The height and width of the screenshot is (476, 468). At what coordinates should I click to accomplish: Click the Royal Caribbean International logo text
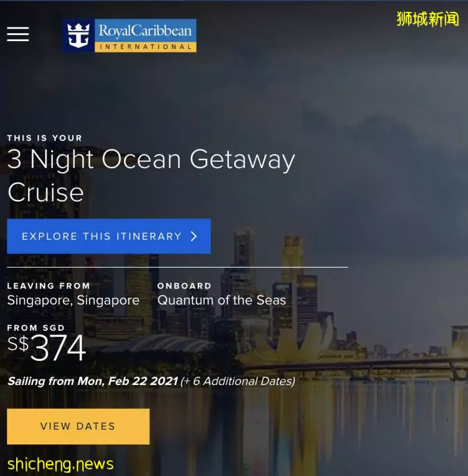(145, 30)
